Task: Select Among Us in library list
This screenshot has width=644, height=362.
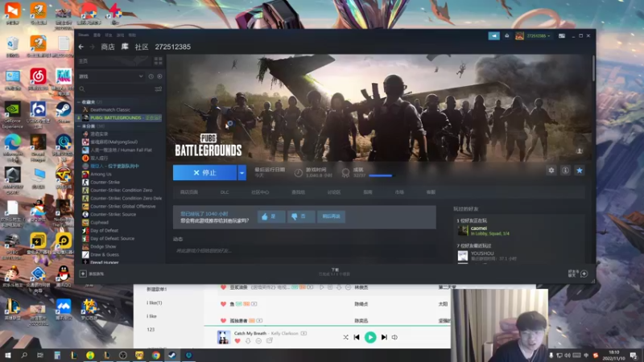Action: click(x=101, y=174)
